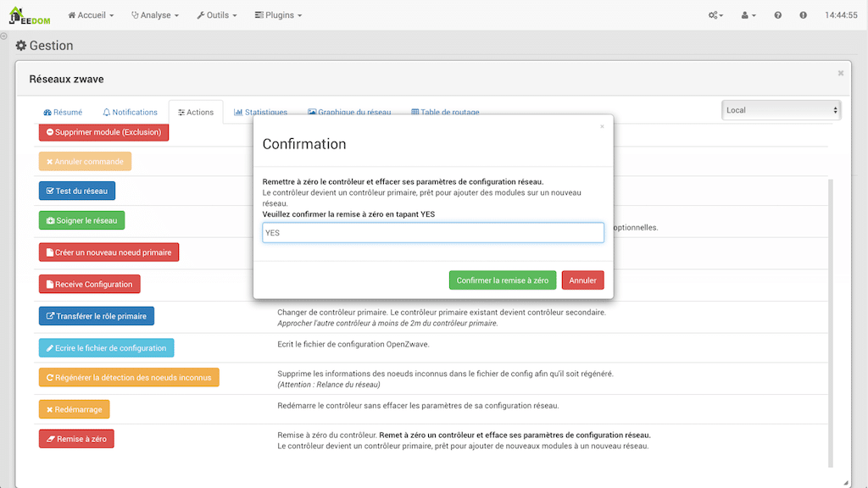Open the Local network selector
This screenshot has width=868, height=488.
pos(781,110)
